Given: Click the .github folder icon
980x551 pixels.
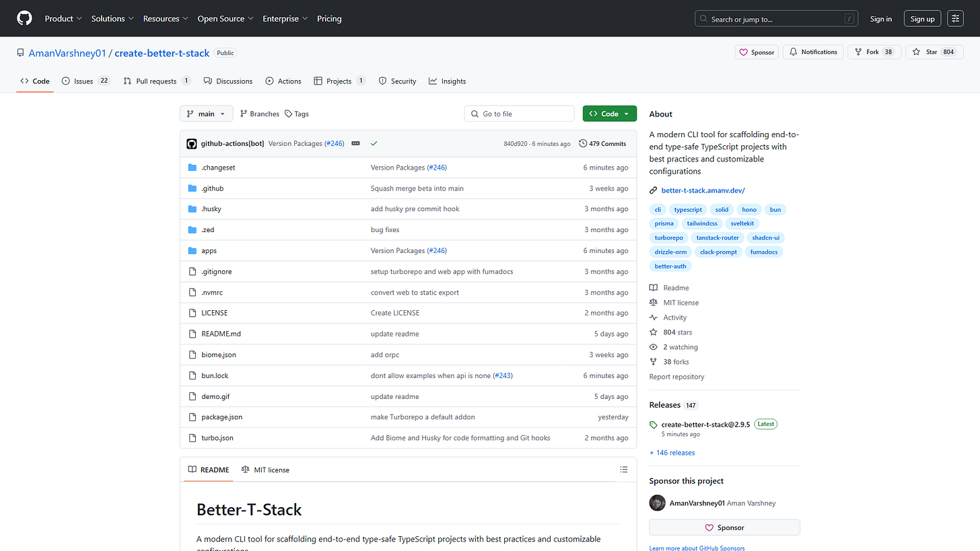Looking at the screenshot, I should click(x=193, y=188).
